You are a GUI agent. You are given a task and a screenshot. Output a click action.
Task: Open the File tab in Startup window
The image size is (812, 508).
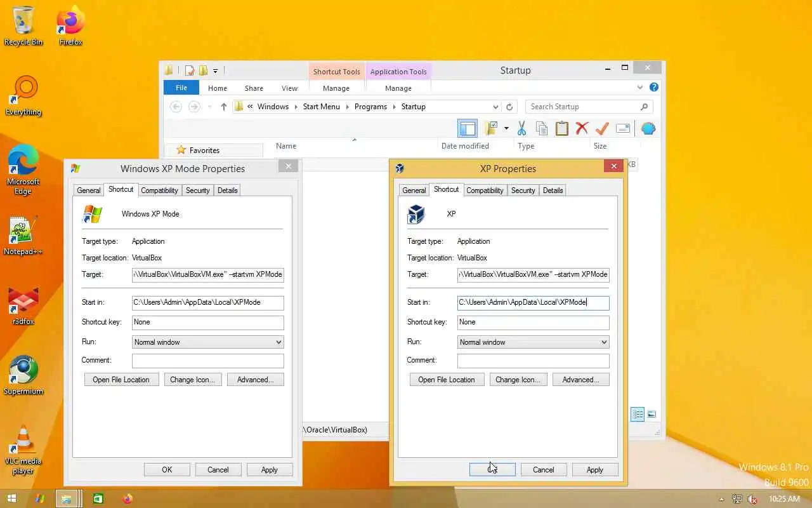coord(181,88)
